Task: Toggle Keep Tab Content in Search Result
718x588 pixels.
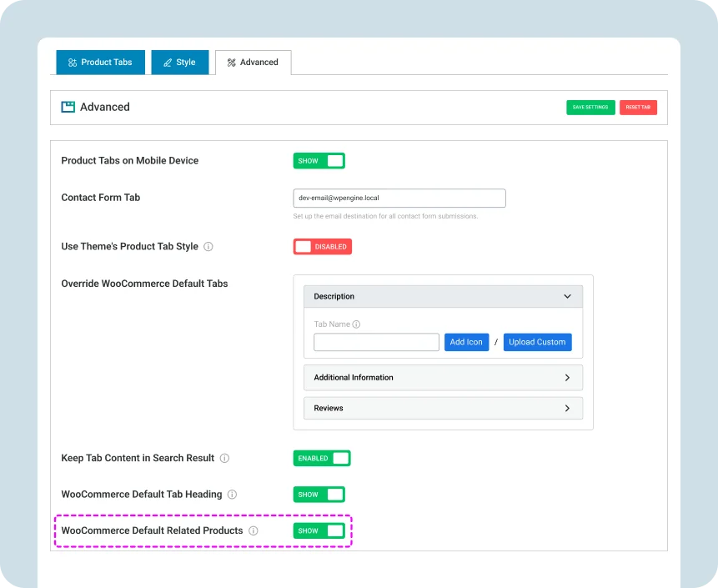Action: point(321,459)
